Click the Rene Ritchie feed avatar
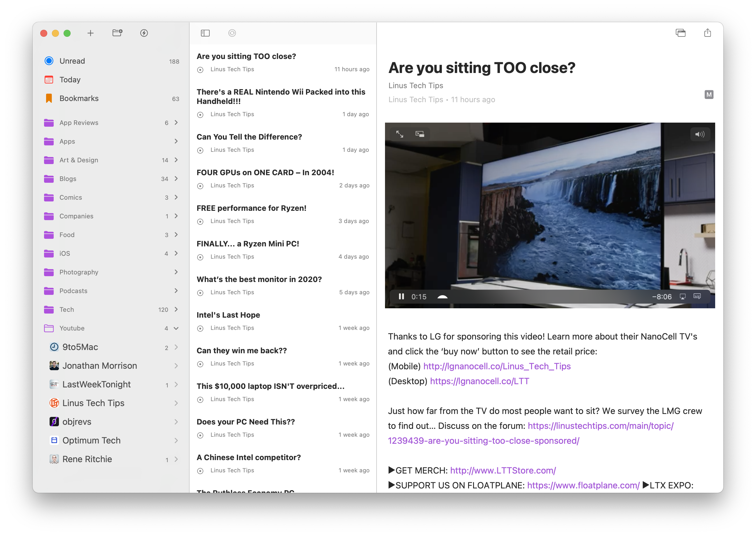Image resolution: width=756 pixels, height=536 pixels. coord(54,459)
